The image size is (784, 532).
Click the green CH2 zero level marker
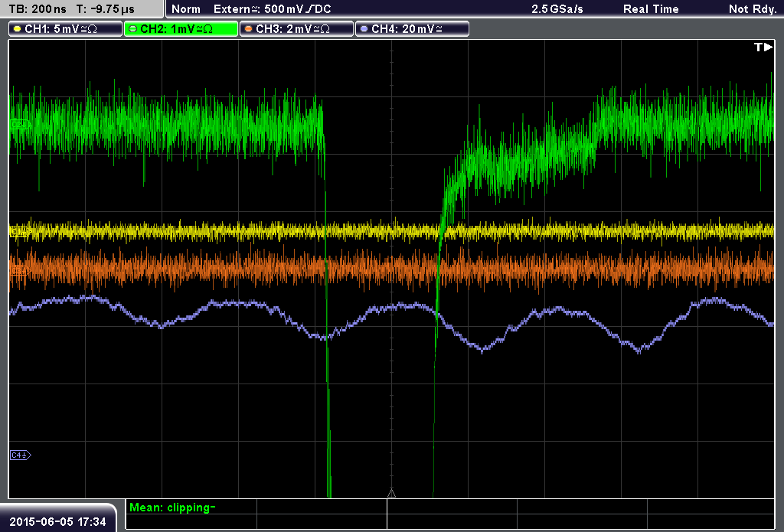pos(20,124)
